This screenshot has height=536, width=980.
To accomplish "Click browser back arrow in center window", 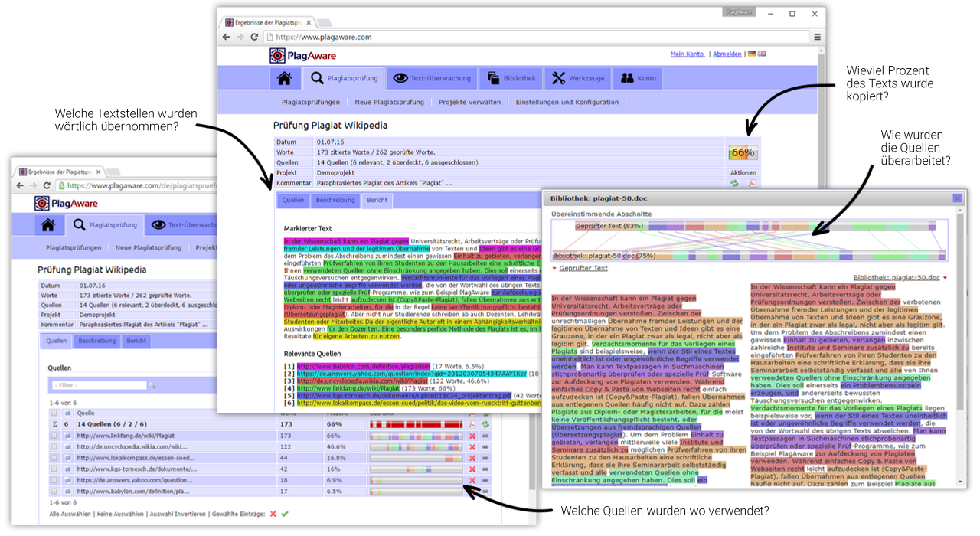I will click(x=227, y=37).
